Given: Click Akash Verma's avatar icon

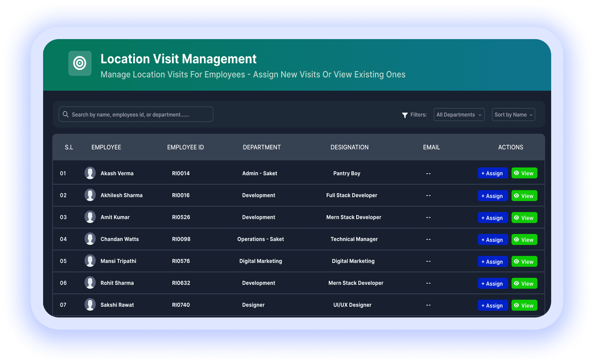Looking at the screenshot, I should coord(90,173).
